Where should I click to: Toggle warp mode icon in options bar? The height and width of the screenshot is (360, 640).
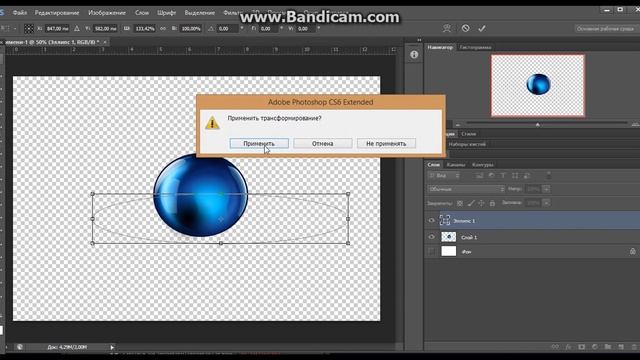[447, 28]
